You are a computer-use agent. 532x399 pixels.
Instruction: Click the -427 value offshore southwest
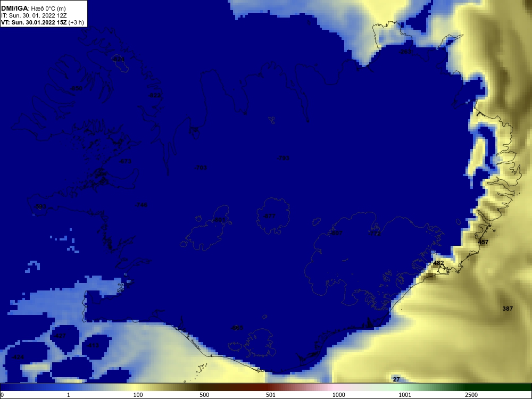(60, 336)
